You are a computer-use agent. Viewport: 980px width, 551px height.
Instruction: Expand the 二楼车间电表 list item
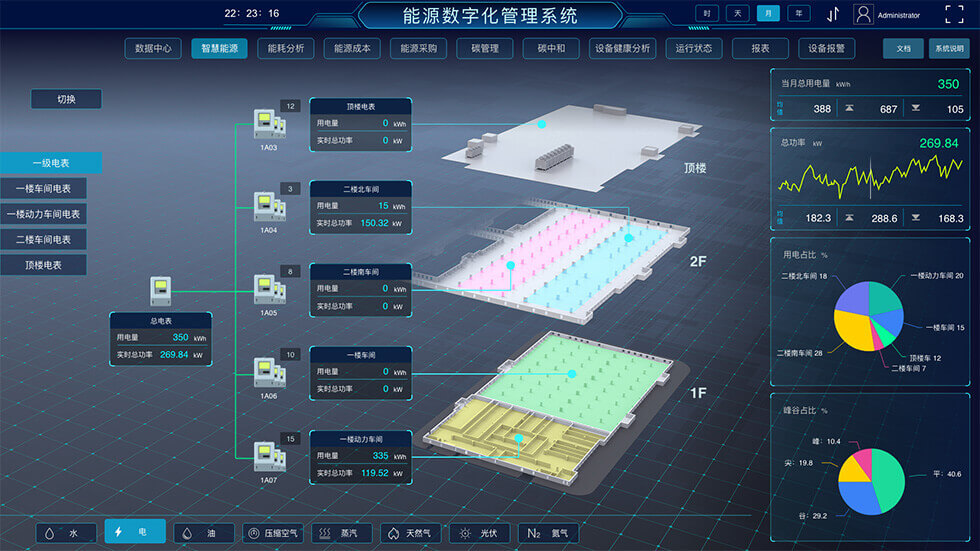(x=43, y=240)
